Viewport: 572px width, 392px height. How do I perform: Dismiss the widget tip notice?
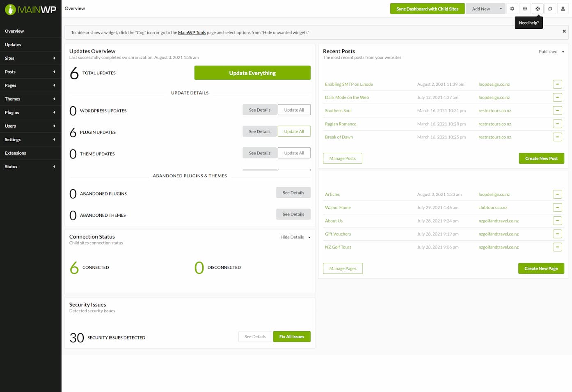564,31
